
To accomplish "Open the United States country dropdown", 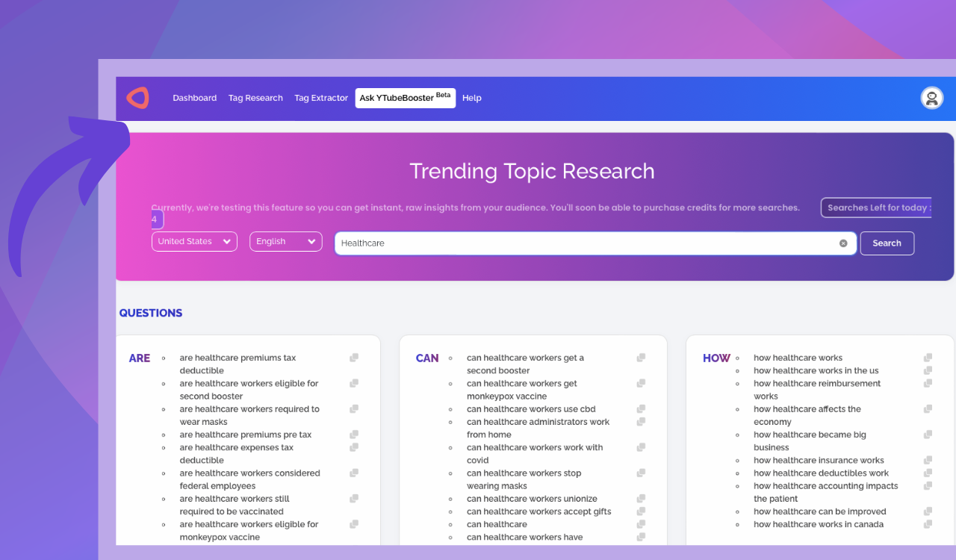I will (x=194, y=242).
